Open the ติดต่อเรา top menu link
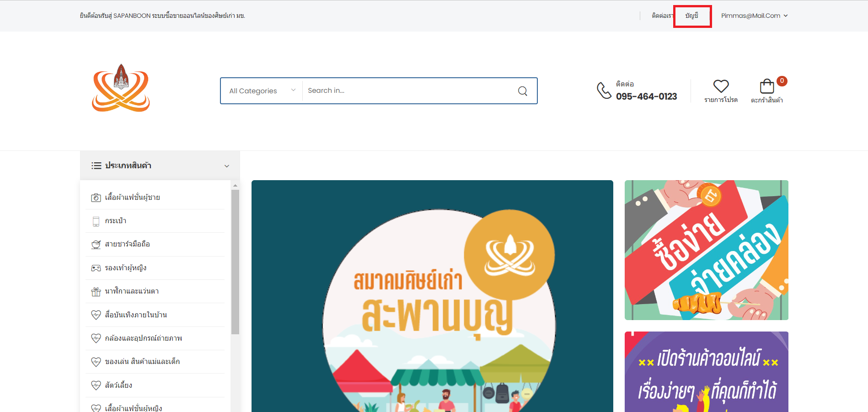868x412 pixels. [662, 16]
